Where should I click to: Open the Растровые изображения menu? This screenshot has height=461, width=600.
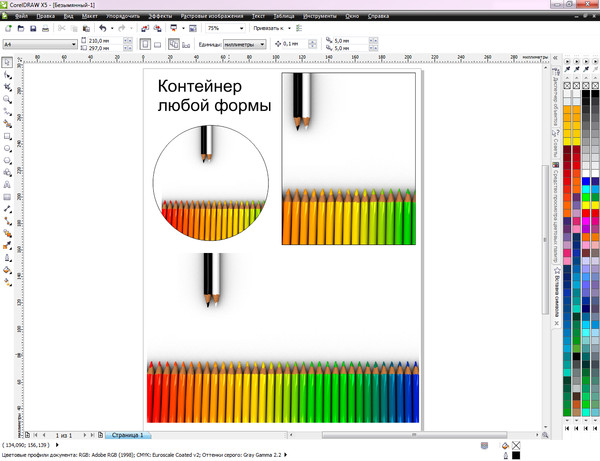pos(212,16)
